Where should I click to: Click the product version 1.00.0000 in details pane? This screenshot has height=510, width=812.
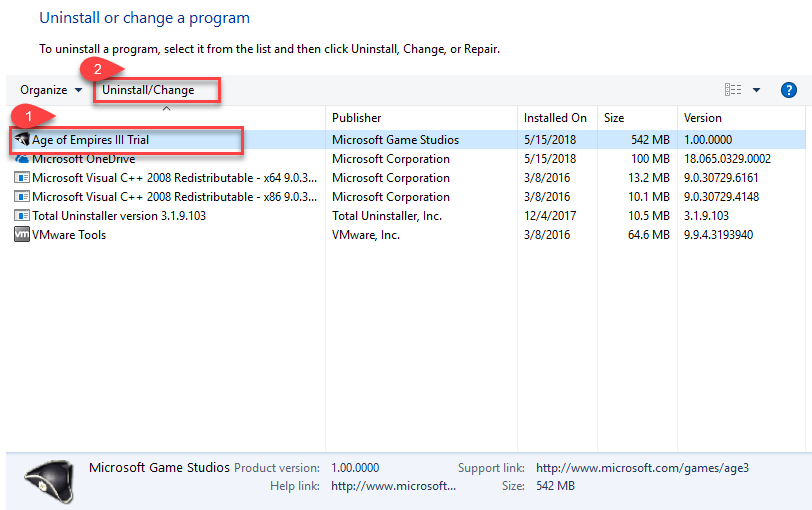click(x=355, y=468)
